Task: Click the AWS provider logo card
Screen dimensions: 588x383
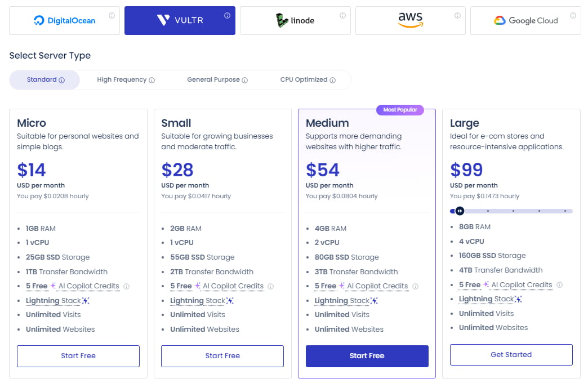Action: tap(410, 21)
